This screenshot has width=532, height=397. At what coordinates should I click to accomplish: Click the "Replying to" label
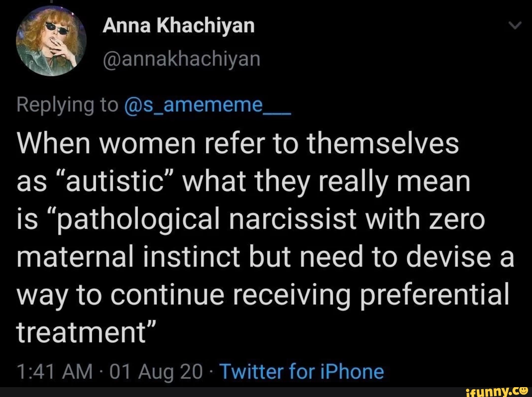click(x=67, y=105)
